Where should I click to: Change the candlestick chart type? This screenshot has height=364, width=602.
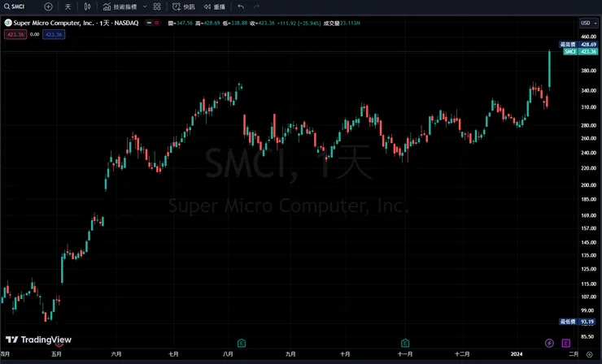[88, 6]
